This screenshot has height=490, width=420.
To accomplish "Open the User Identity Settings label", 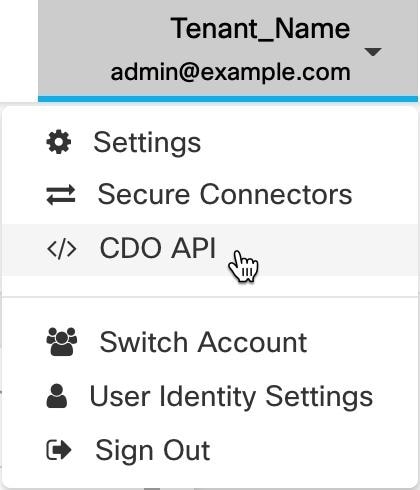I will point(231,396).
